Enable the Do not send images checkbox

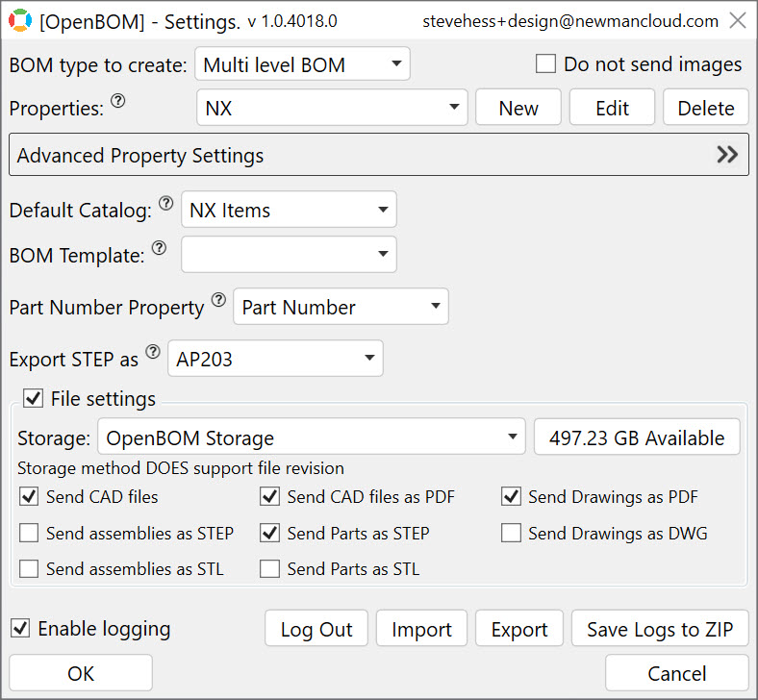[545, 63]
